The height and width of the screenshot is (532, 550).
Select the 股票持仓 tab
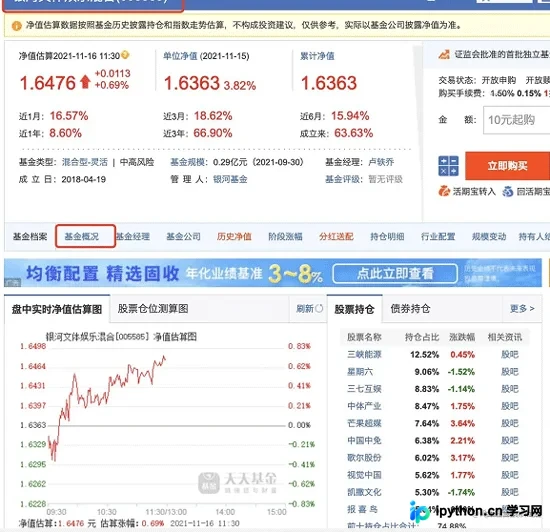(x=355, y=309)
